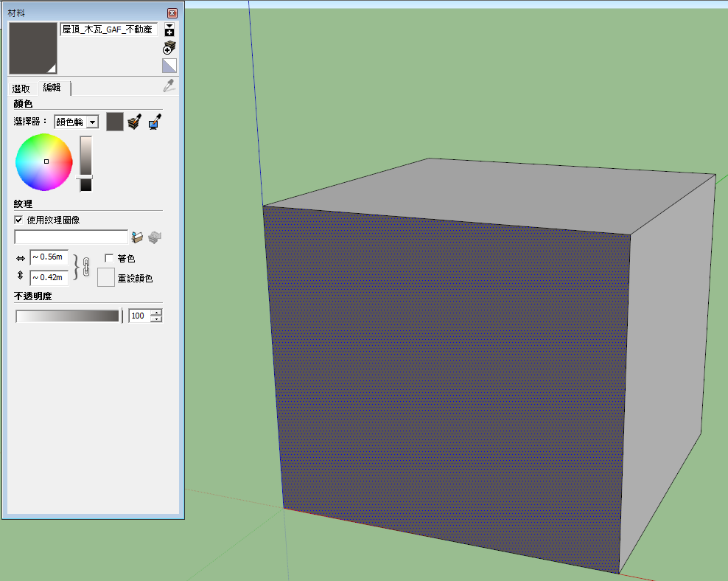This screenshot has height=581, width=728.
Task: Close the 材料 panel
Action: pyautogui.click(x=172, y=13)
